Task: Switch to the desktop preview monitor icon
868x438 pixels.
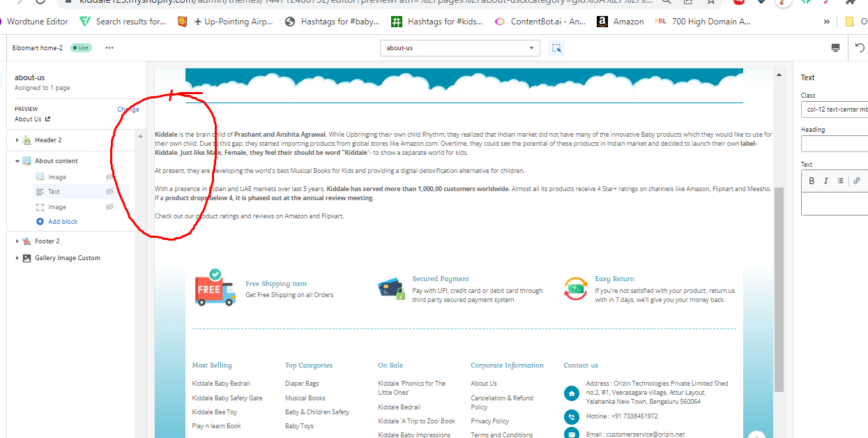Action: click(835, 48)
